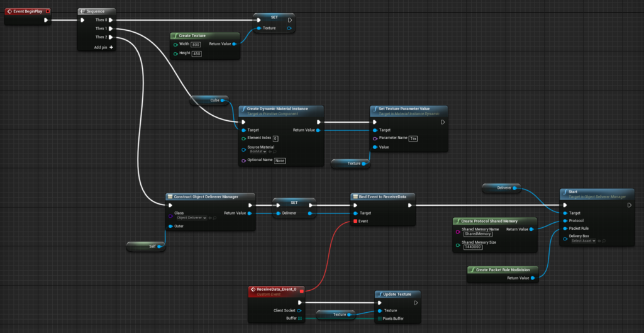Click the red delegate pin on Event BeginPlay
The width and height of the screenshot is (644, 333).
point(48,11)
